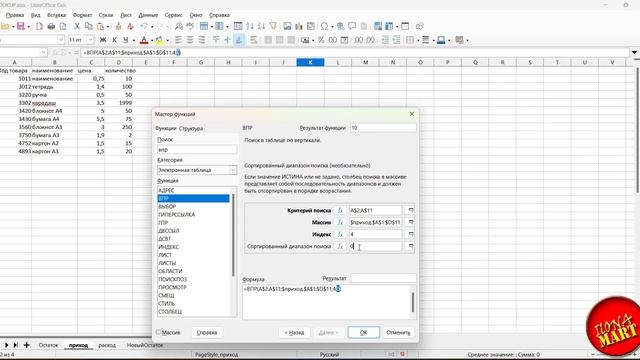
Task: Expand the formula bar arrow
Action: (634, 53)
